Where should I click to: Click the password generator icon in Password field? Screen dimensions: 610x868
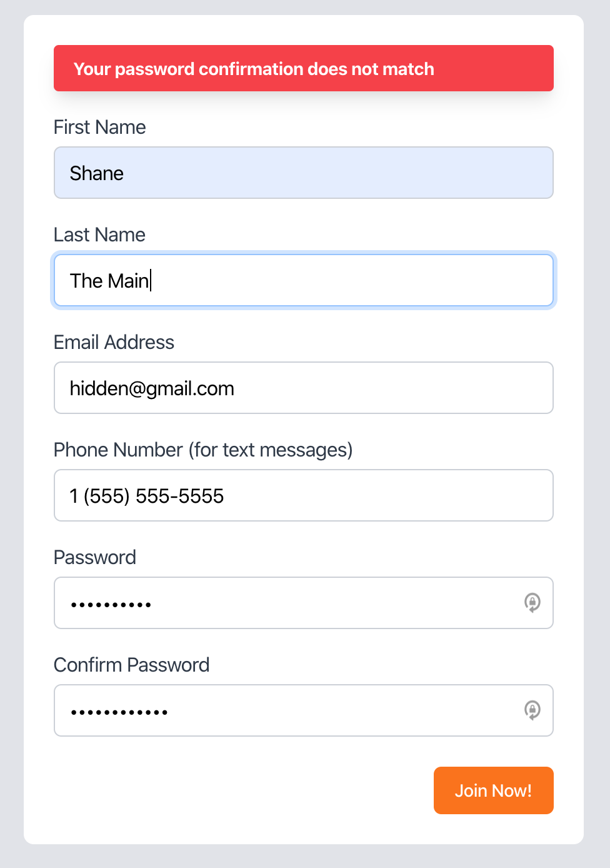pyautogui.click(x=532, y=603)
